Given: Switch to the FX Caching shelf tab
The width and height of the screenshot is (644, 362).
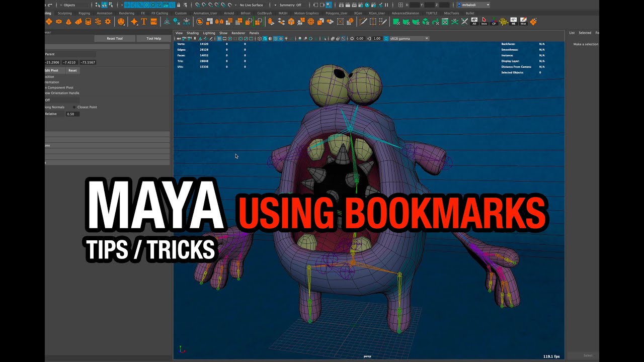Looking at the screenshot, I should pos(159,13).
